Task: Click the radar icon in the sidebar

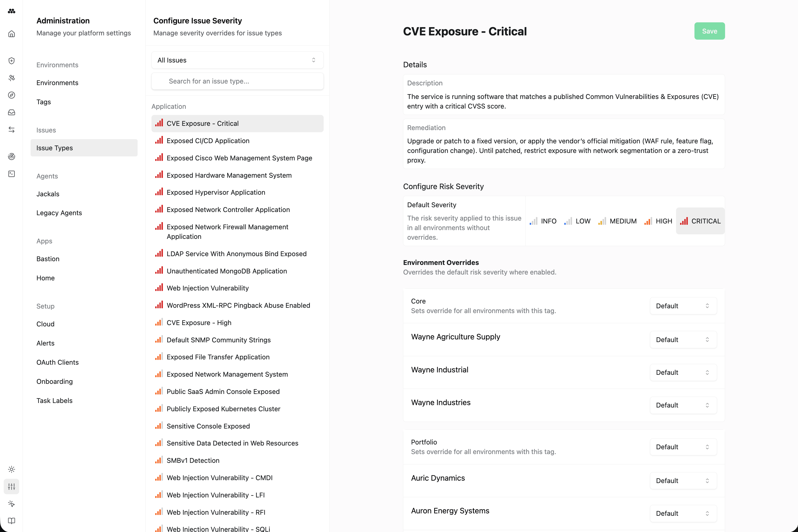Action: [x=11, y=156]
